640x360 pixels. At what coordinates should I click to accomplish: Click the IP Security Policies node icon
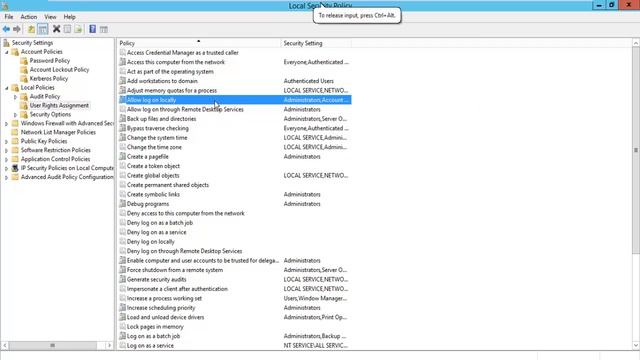[16, 168]
